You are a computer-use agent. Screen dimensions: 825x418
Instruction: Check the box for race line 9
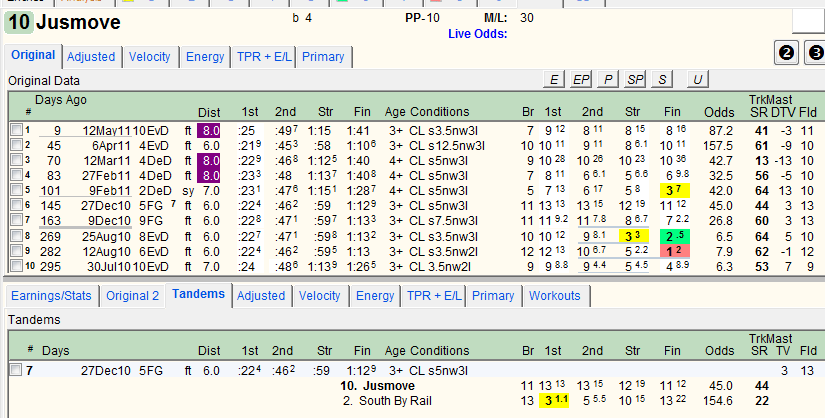[17, 251]
